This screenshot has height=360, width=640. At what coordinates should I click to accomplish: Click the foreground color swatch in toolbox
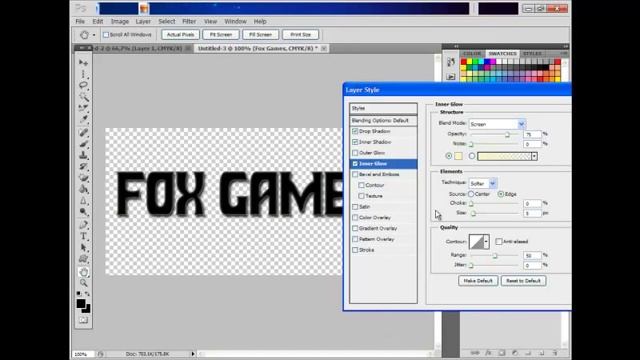click(x=81, y=303)
